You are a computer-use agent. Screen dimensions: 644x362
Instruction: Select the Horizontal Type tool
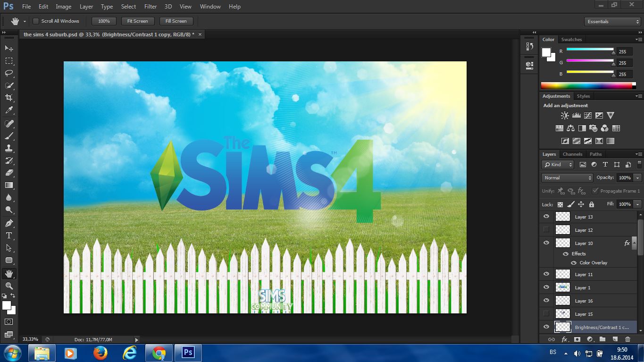(9, 236)
